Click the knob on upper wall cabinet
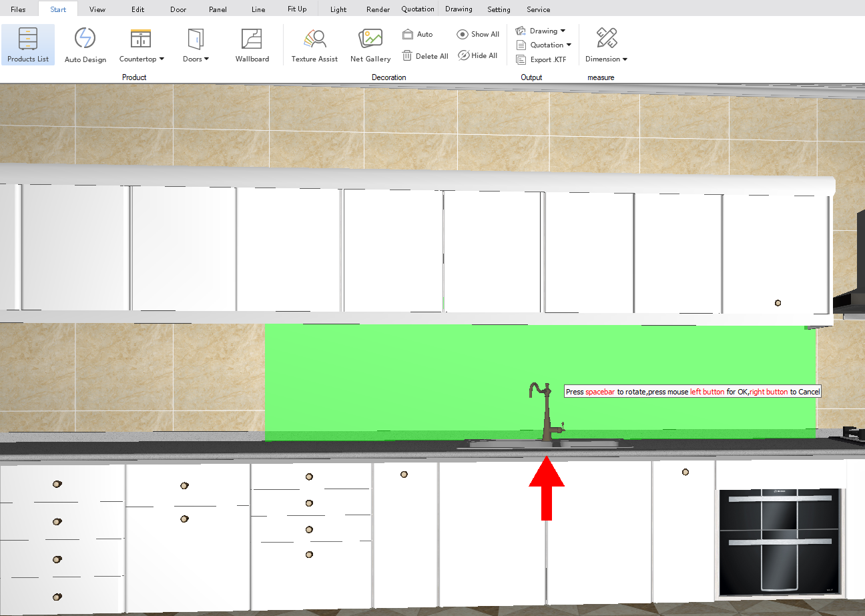Viewport: 865px width, 616px height. [778, 303]
